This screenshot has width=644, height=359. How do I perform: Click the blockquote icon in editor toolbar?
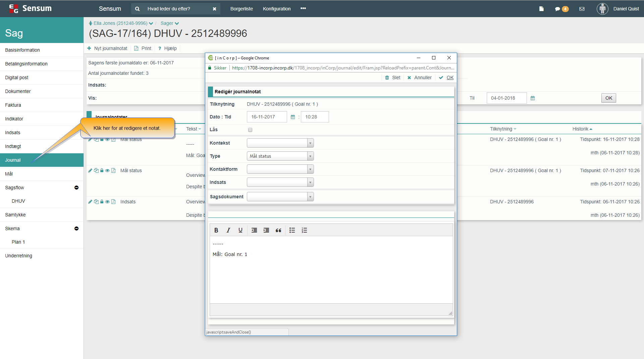278,230
